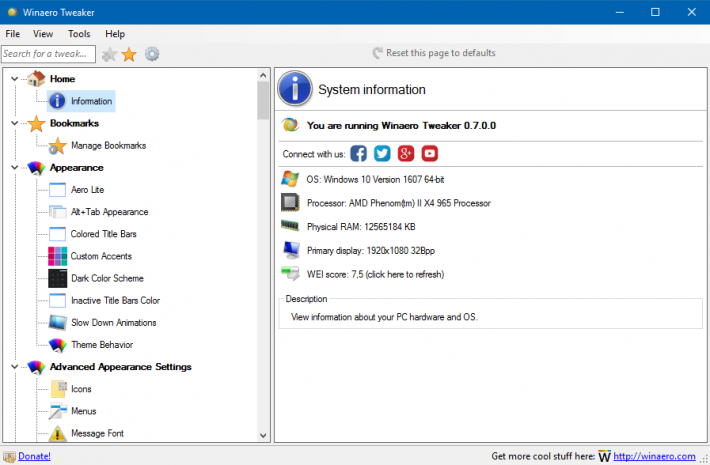Click the Bookmarks star icon in the tree
The width and height of the screenshot is (710, 465).
[36, 123]
